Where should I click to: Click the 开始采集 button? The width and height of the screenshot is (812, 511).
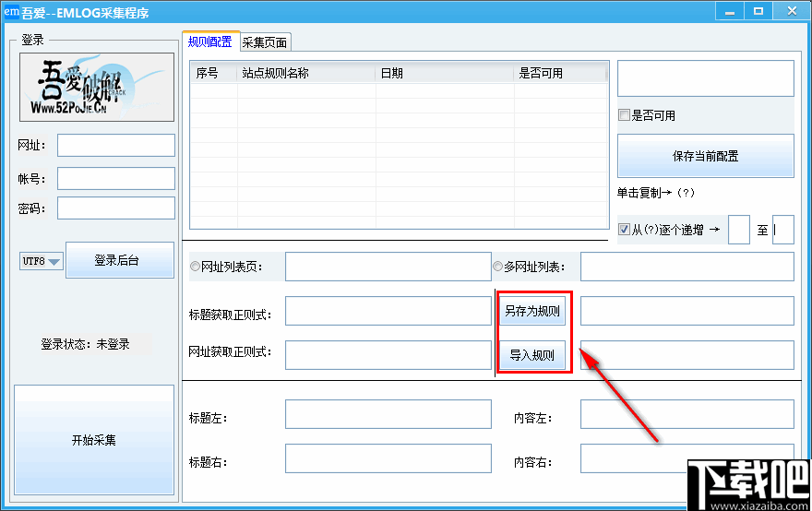pyautogui.click(x=94, y=440)
